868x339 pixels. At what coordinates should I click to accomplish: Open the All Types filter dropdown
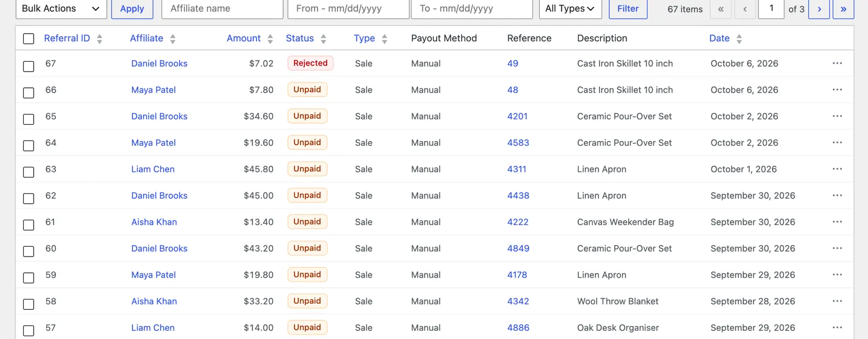pos(570,9)
